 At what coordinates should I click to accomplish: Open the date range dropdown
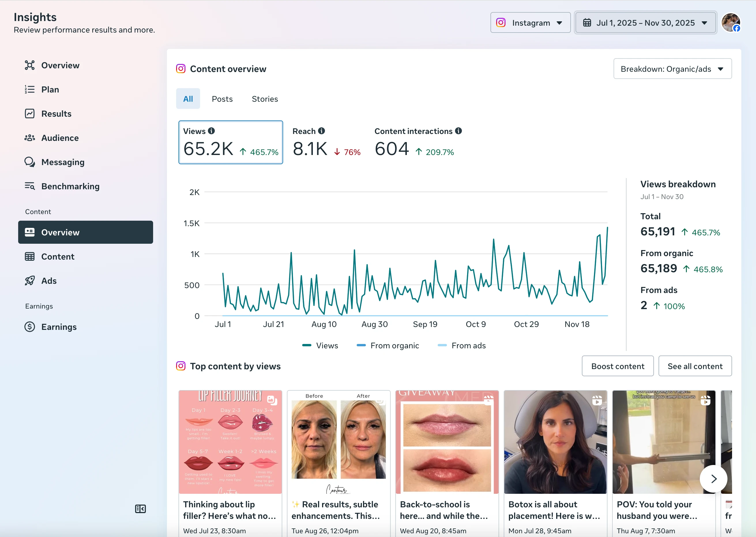tap(646, 22)
